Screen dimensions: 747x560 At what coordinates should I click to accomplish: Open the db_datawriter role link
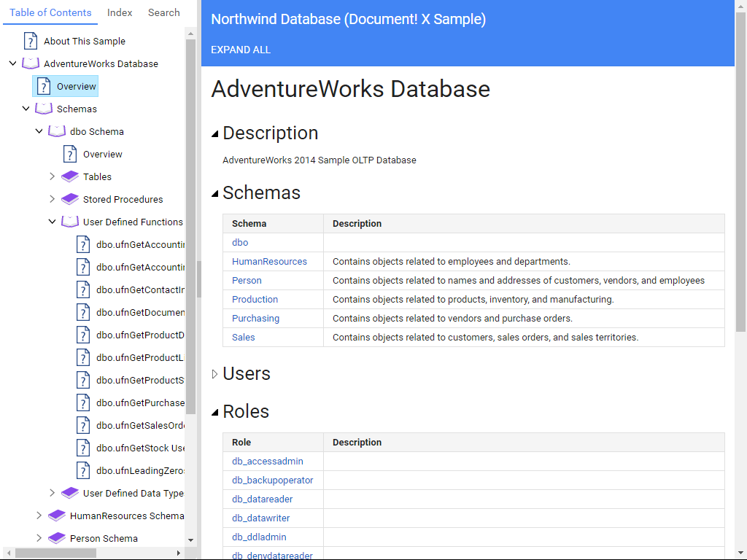pyautogui.click(x=261, y=518)
